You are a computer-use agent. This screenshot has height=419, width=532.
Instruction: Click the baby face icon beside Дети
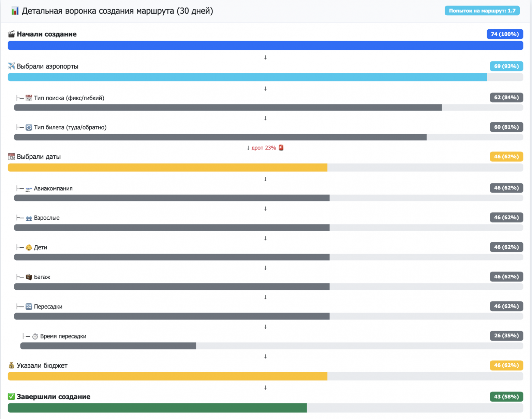(29, 248)
